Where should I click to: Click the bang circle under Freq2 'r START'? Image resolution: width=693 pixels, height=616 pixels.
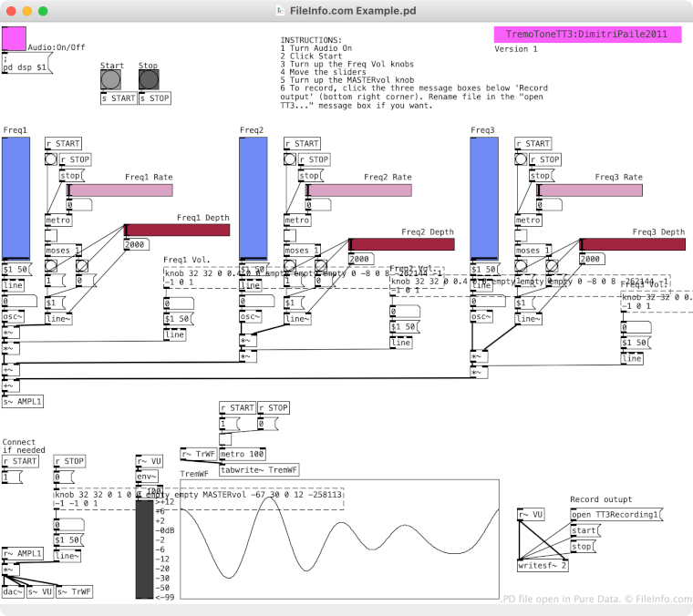(290, 159)
